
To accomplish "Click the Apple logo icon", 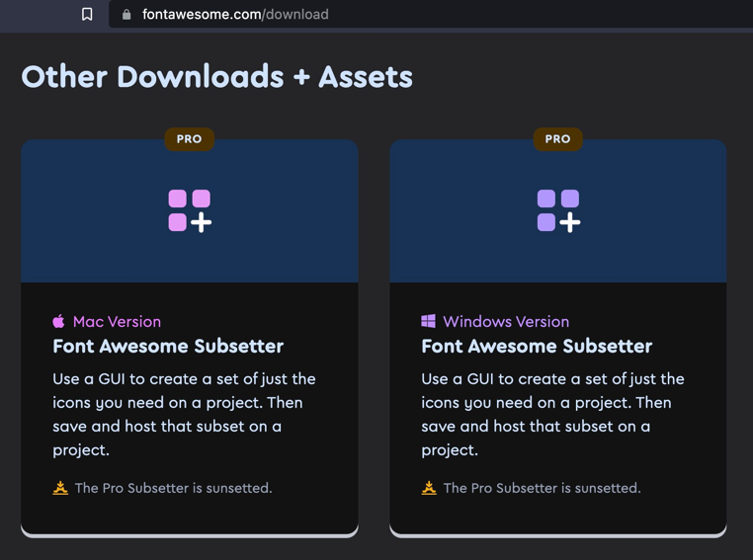I will 59,321.
